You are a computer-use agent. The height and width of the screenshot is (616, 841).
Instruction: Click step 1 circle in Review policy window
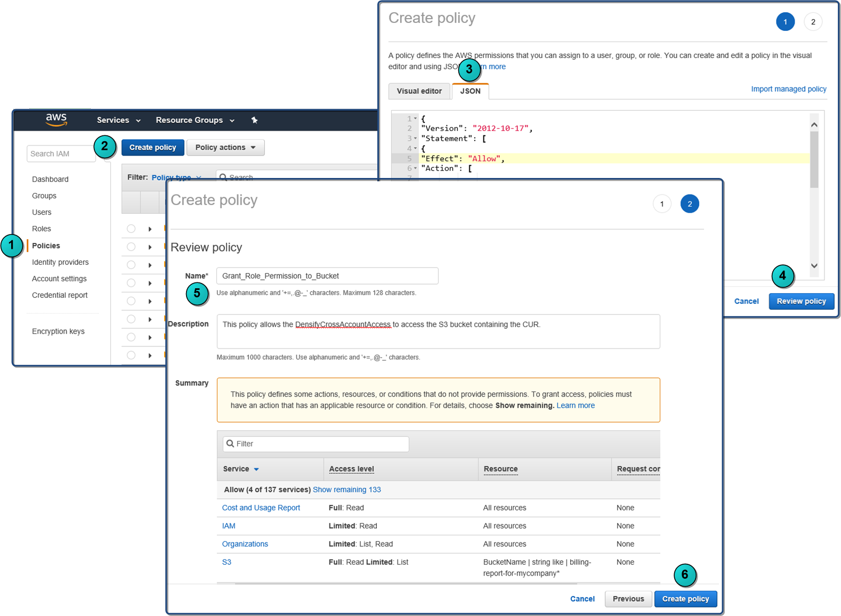(x=662, y=204)
